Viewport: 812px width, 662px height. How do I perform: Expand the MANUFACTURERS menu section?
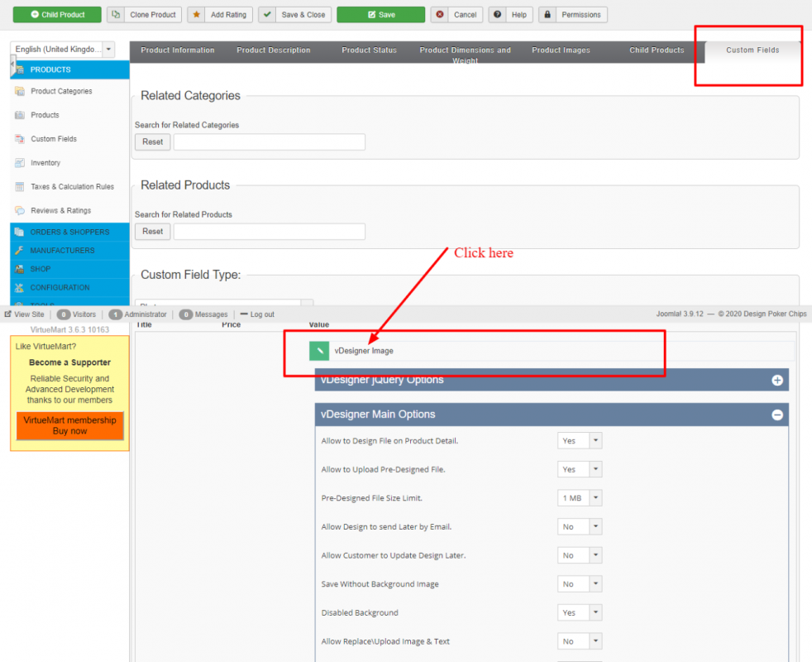pyautogui.click(x=70, y=251)
